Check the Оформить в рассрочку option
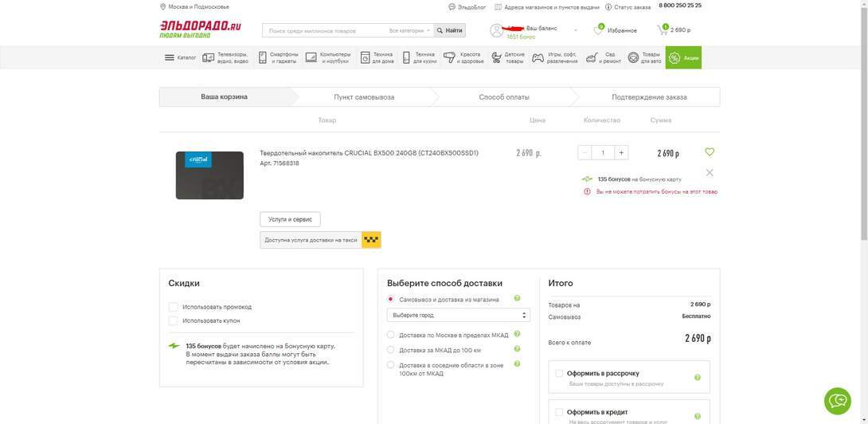The height and width of the screenshot is (424, 868). click(x=559, y=373)
